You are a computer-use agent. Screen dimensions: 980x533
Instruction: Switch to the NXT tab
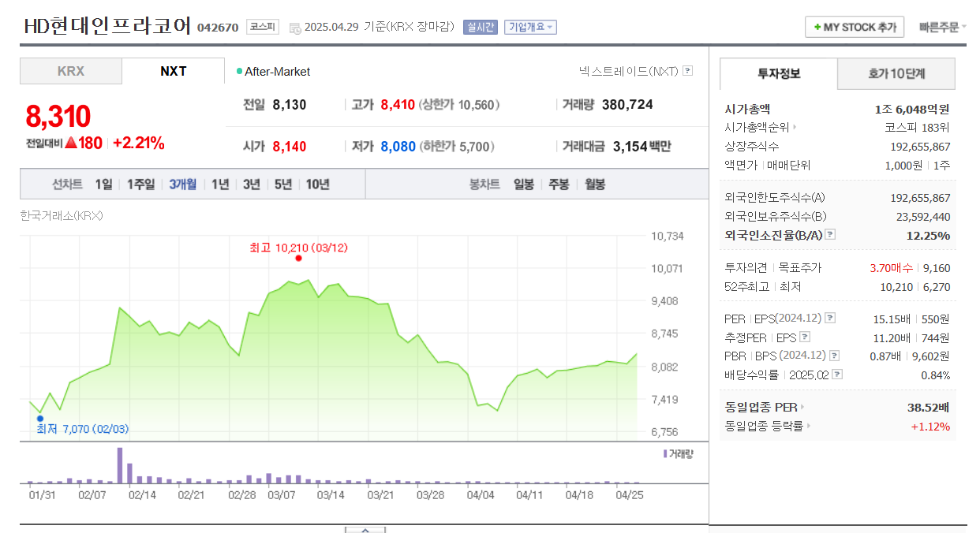pos(174,71)
